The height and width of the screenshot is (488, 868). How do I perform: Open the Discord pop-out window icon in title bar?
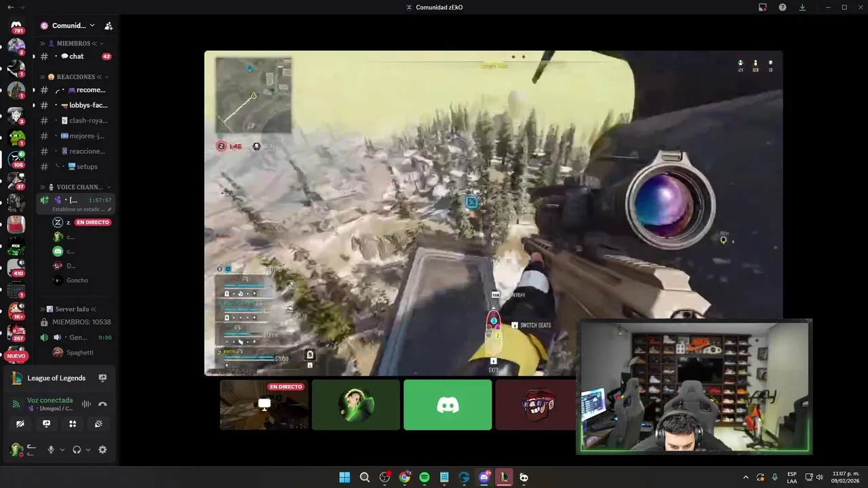[763, 7]
